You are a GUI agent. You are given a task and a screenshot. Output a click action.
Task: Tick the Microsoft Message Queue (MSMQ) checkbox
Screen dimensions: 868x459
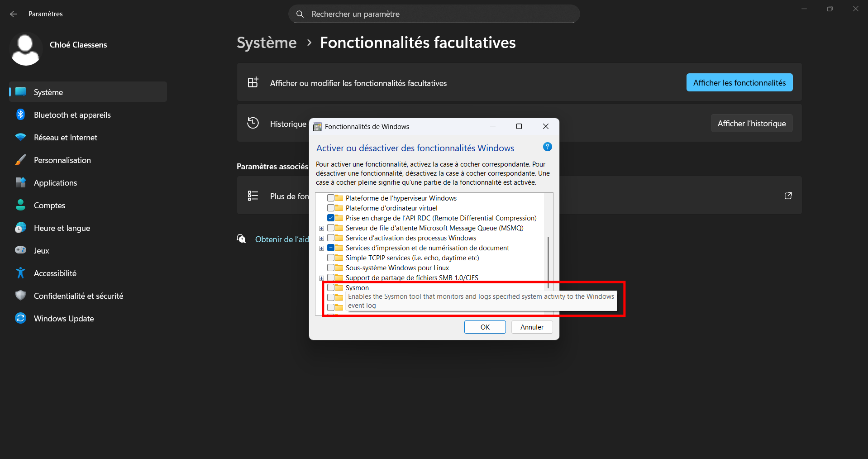pos(331,228)
